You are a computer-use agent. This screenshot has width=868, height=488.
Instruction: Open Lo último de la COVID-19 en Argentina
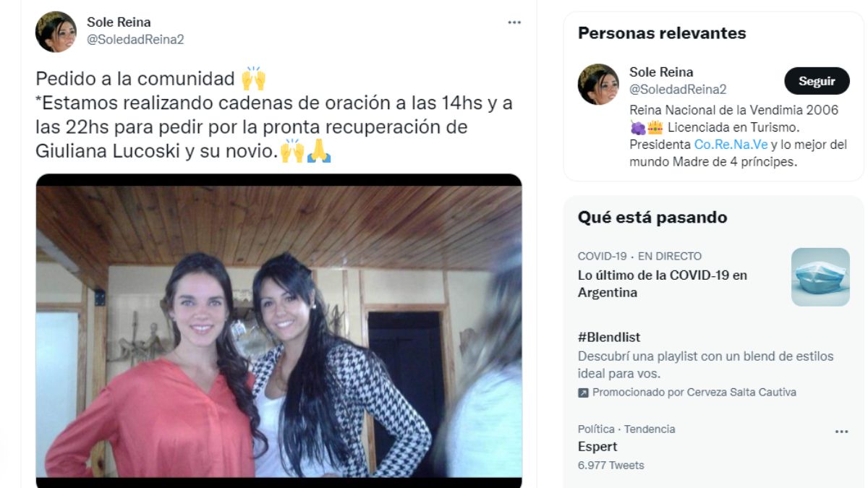pos(663,284)
